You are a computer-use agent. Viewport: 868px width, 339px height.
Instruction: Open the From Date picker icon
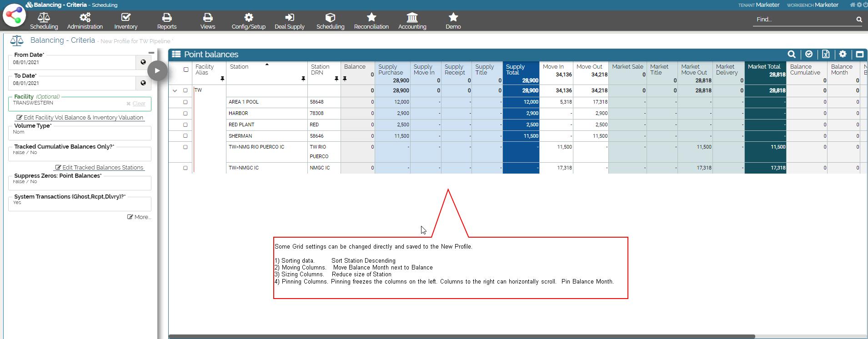tap(143, 62)
